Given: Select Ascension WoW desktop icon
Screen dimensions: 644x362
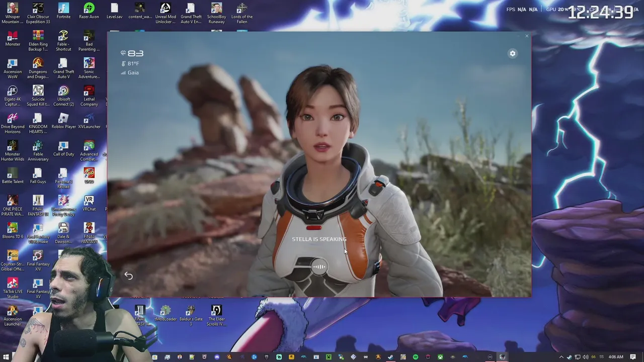Looking at the screenshot, I should [x=13, y=69].
